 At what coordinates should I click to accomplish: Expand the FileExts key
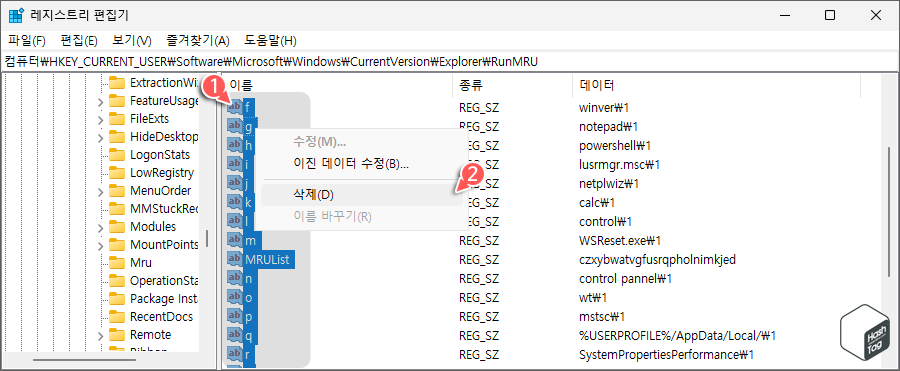pyautogui.click(x=100, y=119)
